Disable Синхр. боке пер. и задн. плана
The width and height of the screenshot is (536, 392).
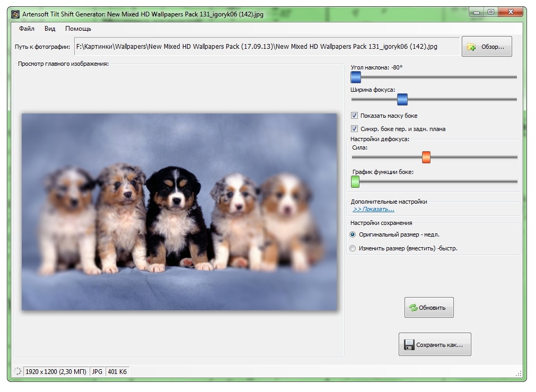354,129
